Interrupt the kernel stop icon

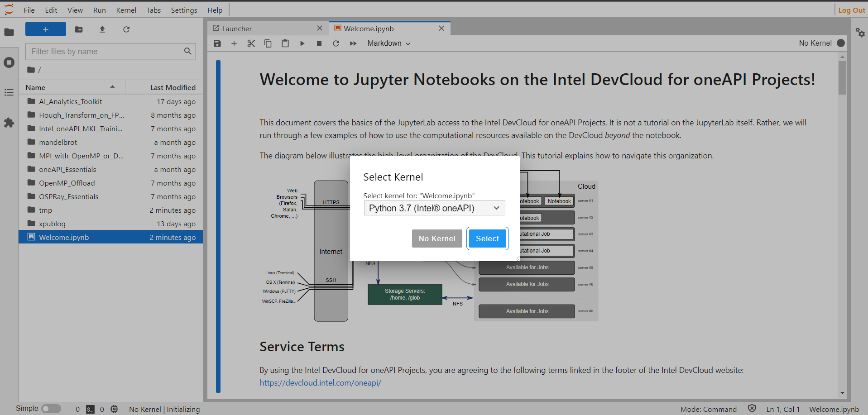click(x=319, y=43)
